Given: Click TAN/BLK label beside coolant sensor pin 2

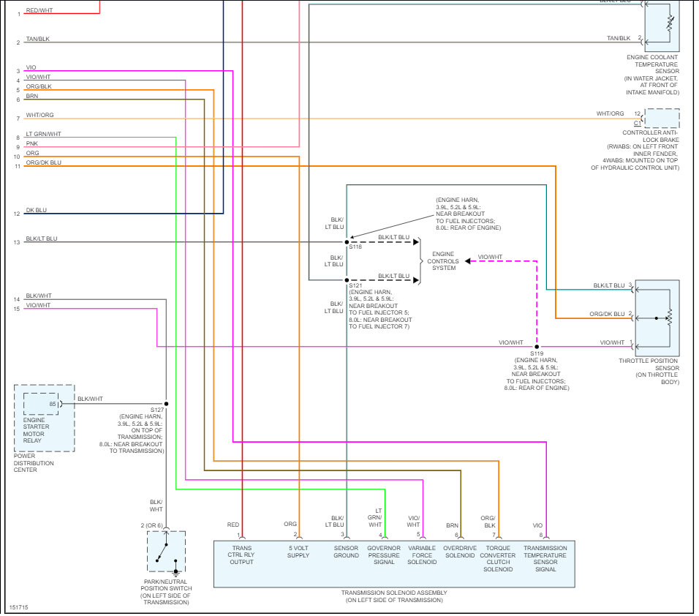Looking at the screenshot, I should [619, 38].
